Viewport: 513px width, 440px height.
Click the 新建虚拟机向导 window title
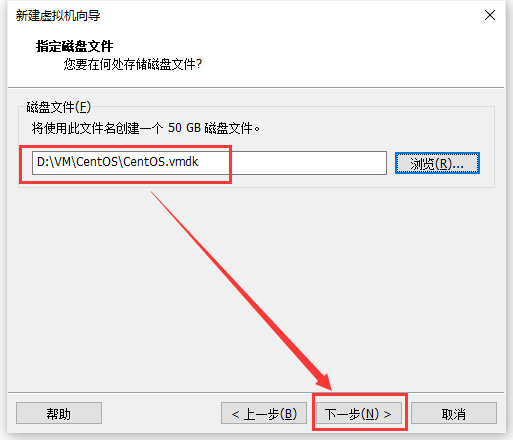pyautogui.click(x=58, y=15)
